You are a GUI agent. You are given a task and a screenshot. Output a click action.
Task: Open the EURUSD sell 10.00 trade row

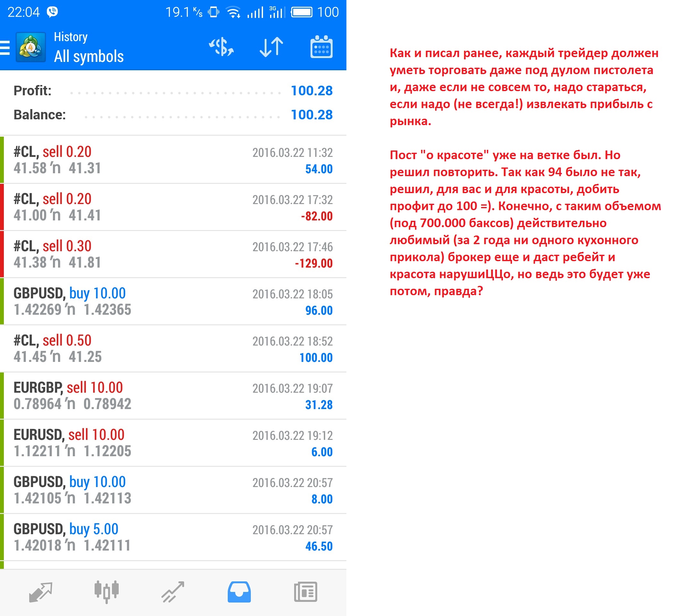click(x=174, y=443)
